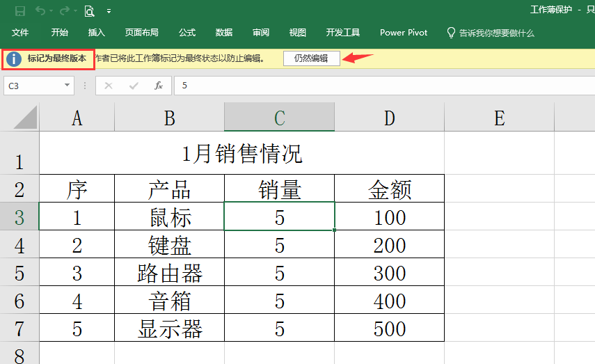Select the 显示器 product cell

point(169,328)
